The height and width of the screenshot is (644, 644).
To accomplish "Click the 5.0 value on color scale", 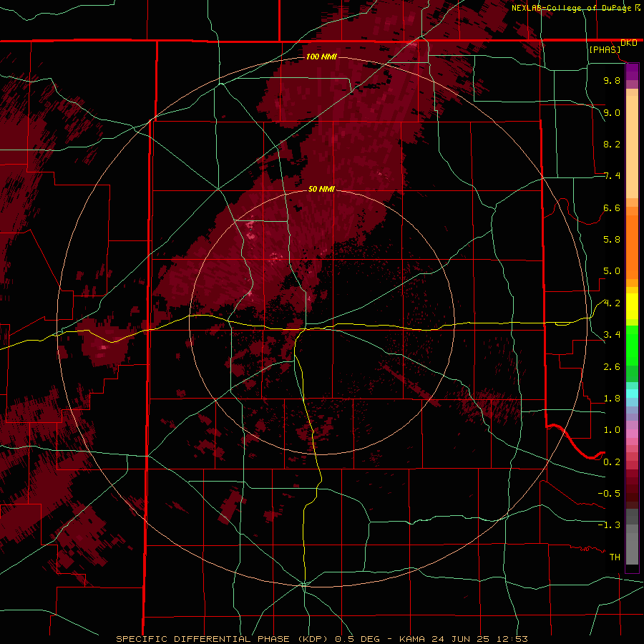I will (612, 271).
